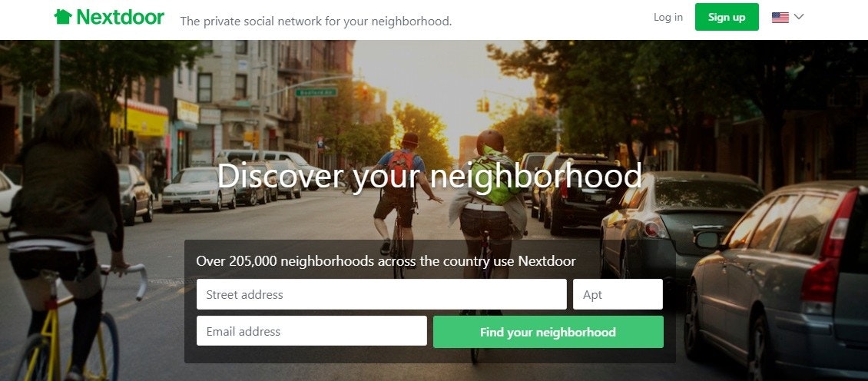
Task: Click the yellow storefront awning in photo
Action: (139, 119)
